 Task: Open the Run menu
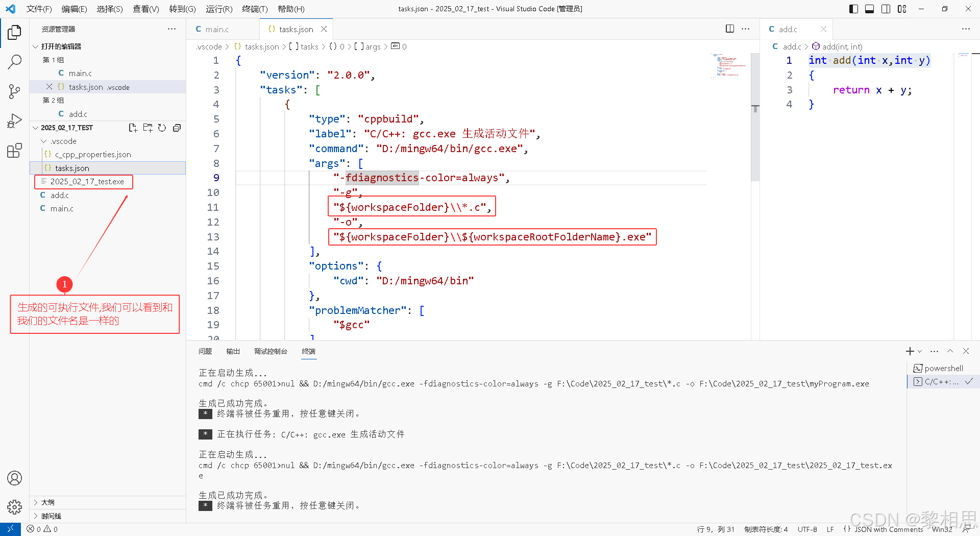[x=219, y=9]
